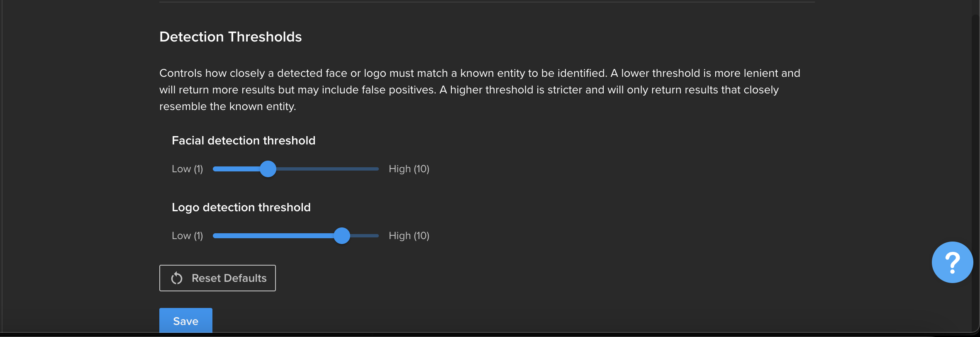
Task: Click the filled blue portion of logo slider
Action: tap(273, 236)
